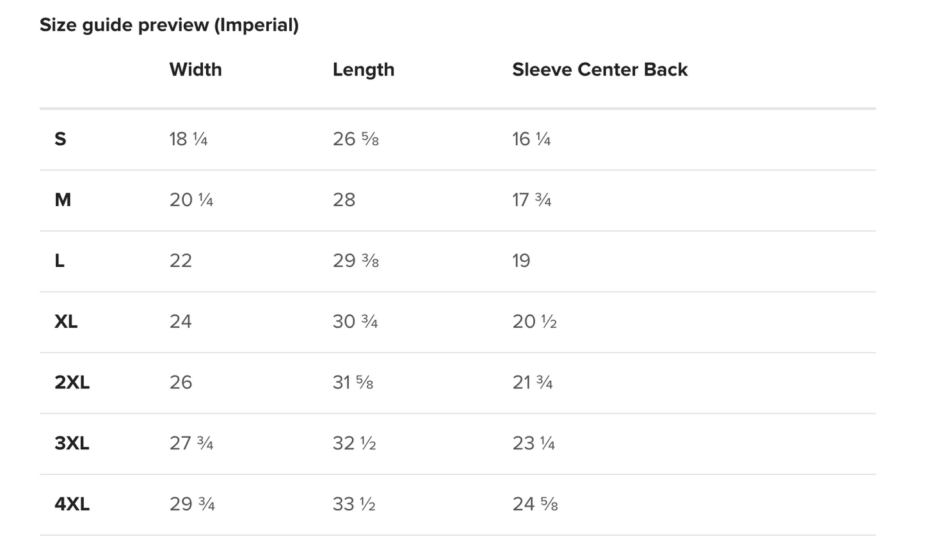
Task: Select the XL size row label
Action: tap(66, 321)
